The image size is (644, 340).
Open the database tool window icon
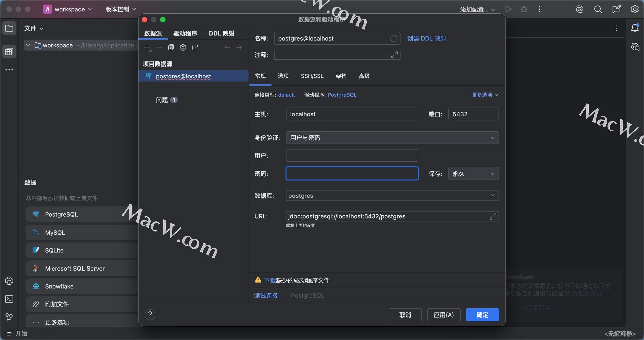(9, 52)
